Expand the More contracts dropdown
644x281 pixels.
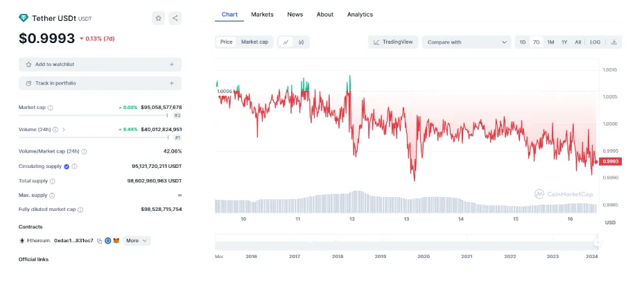point(137,241)
